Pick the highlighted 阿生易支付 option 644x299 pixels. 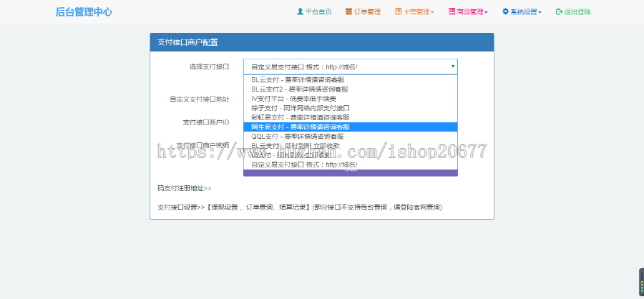tap(351, 127)
